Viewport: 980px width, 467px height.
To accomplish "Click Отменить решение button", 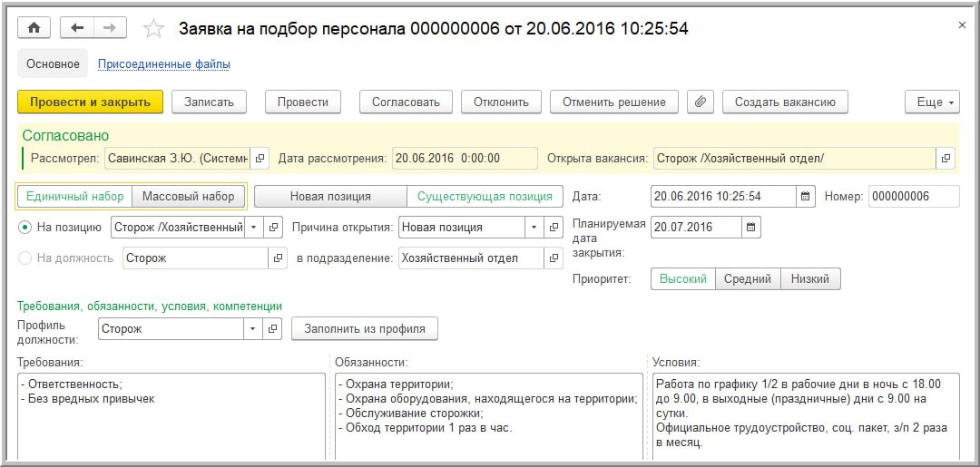I will [x=614, y=102].
